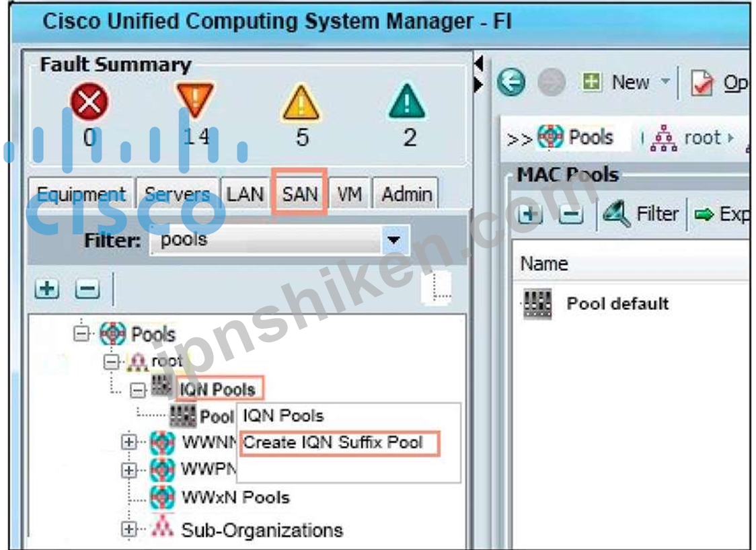
Task: Open the Equipment tab
Action: point(81,194)
